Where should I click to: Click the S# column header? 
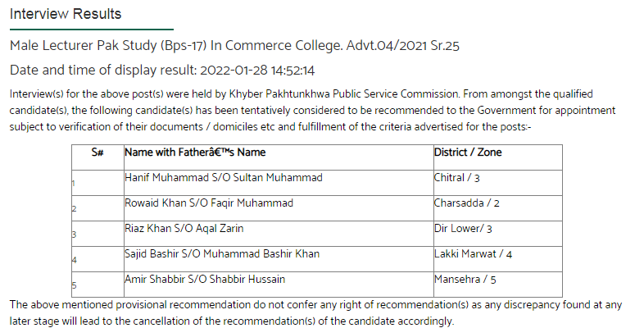98,153
